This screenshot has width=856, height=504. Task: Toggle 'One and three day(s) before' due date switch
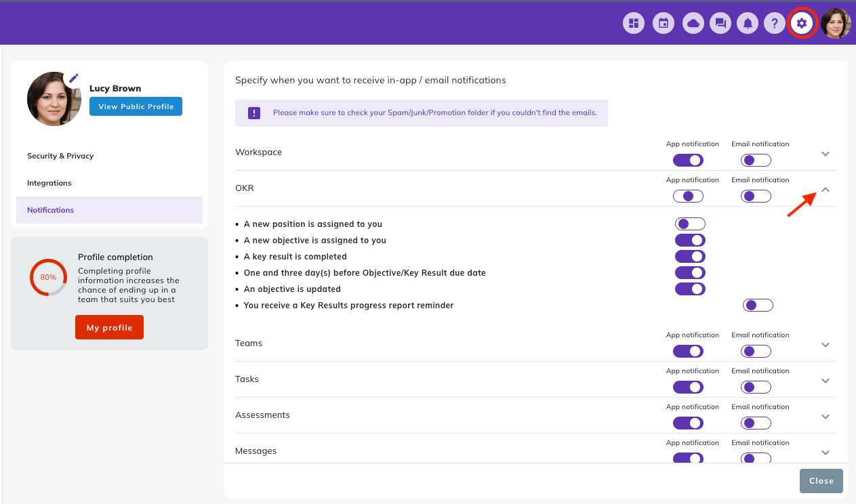point(690,273)
